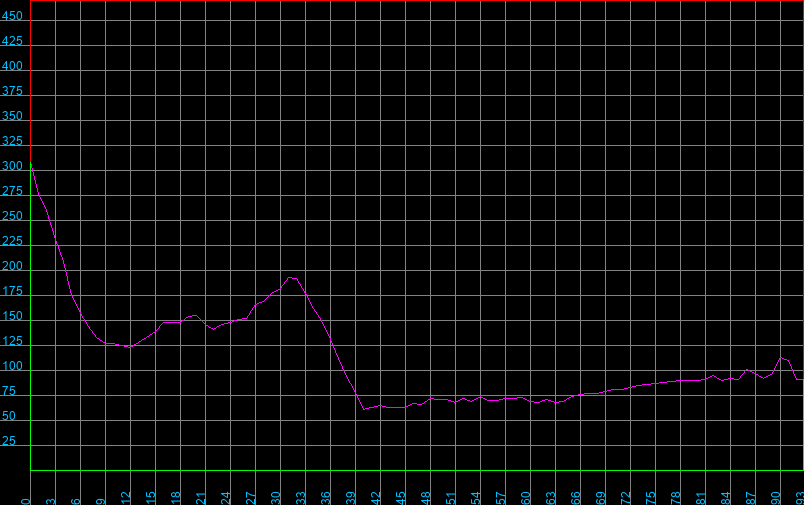Click the 100 value on vertical axis
This screenshot has width=804, height=505.
coord(12,366)
